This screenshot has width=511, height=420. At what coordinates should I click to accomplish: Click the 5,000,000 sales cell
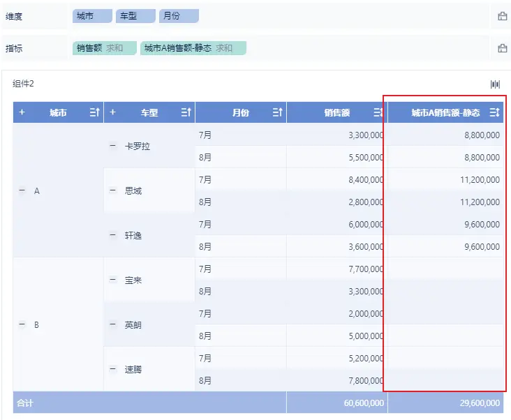[x=337, y=336]
